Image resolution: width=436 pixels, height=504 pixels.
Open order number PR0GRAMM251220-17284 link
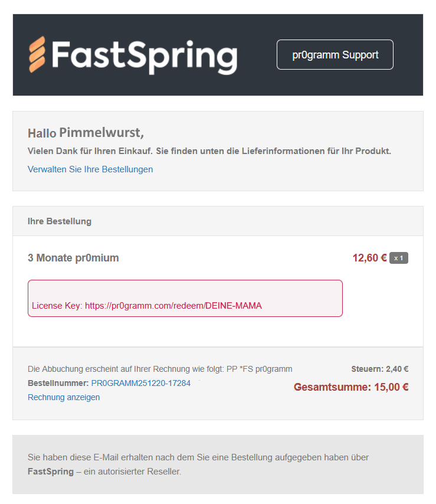(141, 383)
